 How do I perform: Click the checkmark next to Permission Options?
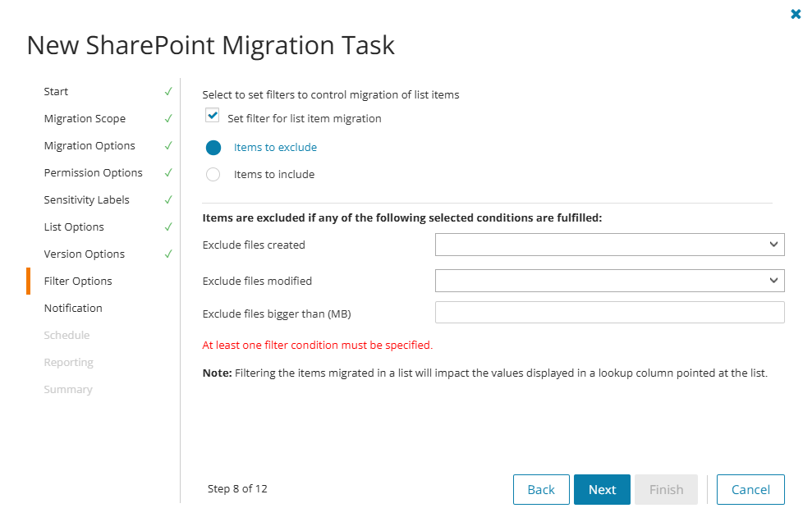tap(167, 172)
